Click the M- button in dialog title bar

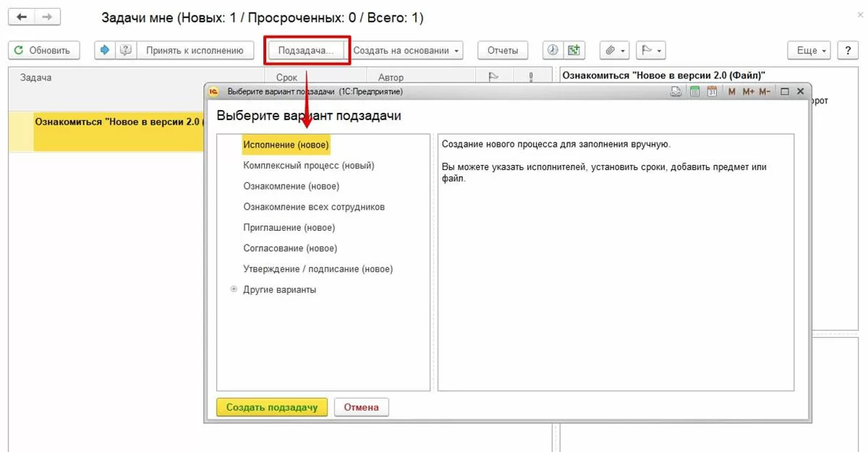765,92
